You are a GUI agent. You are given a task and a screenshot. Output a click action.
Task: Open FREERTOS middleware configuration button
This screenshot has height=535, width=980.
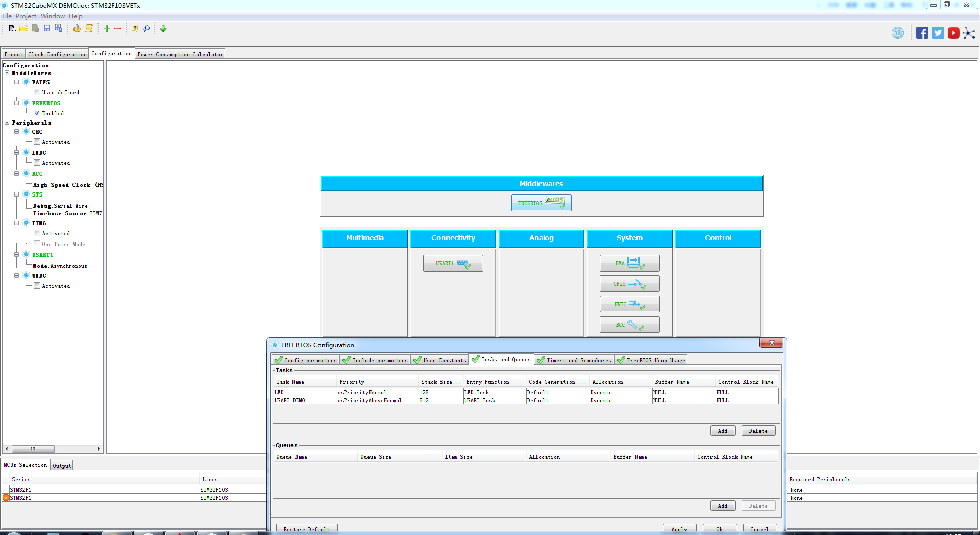click(541, 203)
